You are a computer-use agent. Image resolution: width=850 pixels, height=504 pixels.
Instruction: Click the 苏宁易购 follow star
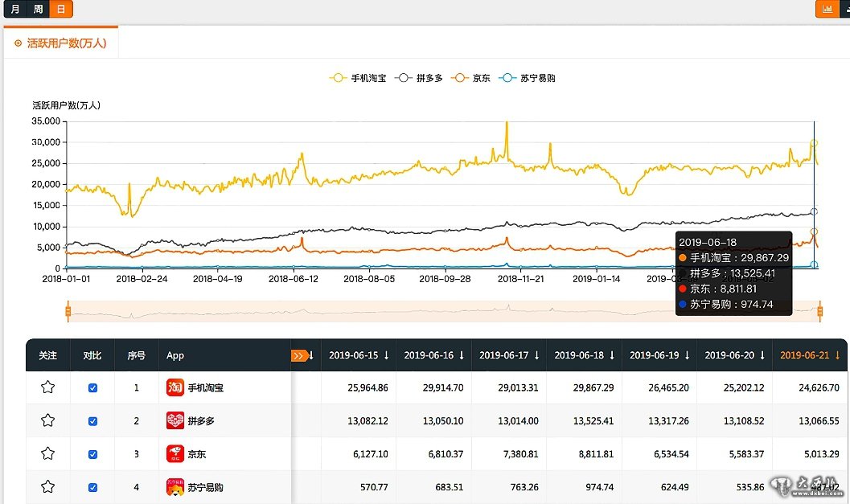click(x=47, y=486)
